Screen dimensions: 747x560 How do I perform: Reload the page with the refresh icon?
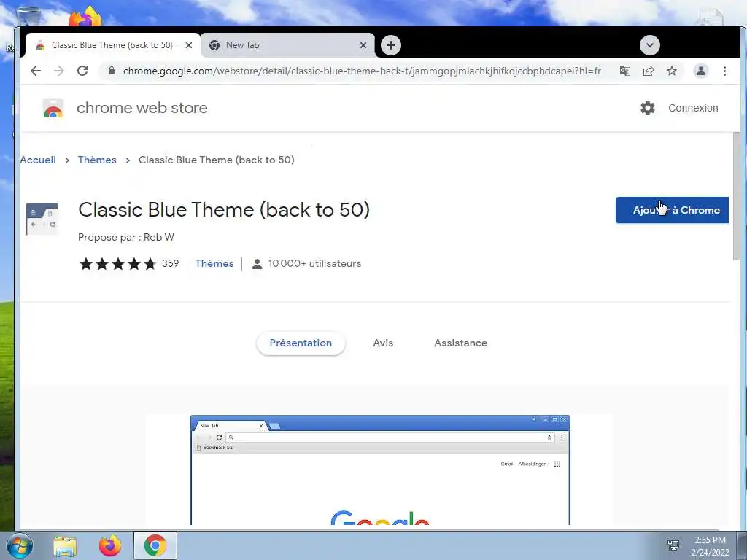coord(82,71)
